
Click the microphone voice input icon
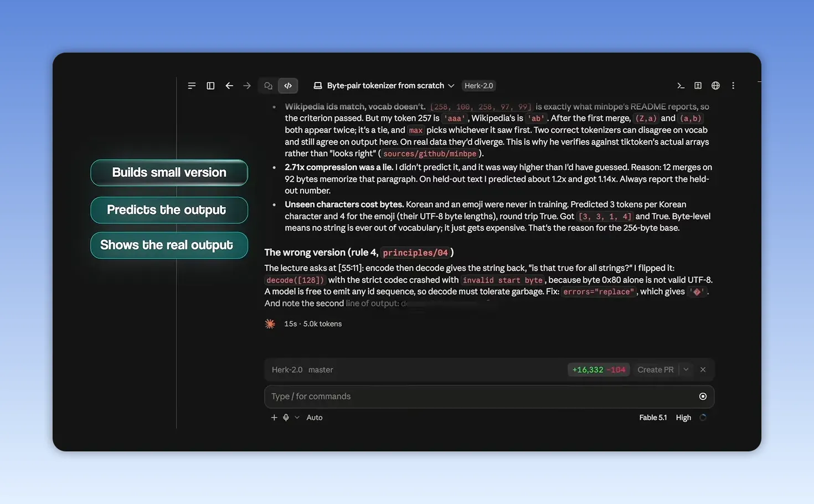[286, 418]
